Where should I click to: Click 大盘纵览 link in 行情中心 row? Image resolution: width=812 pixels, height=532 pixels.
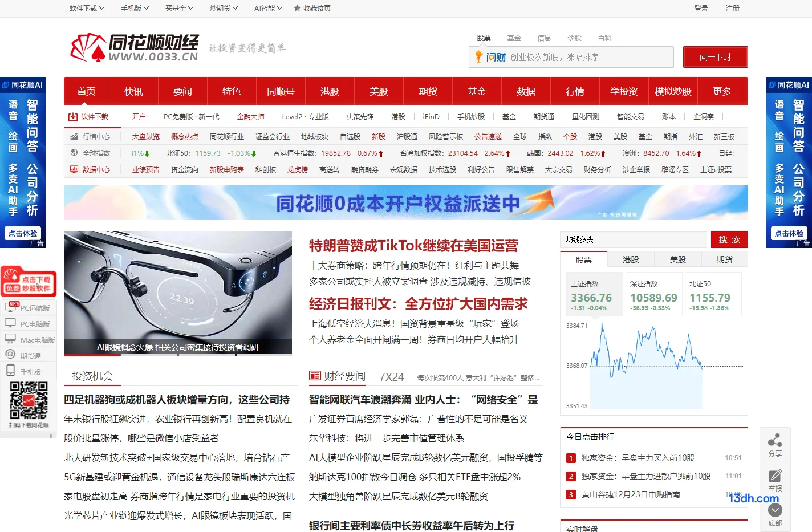pyautogui.click(x=146, y=137)
